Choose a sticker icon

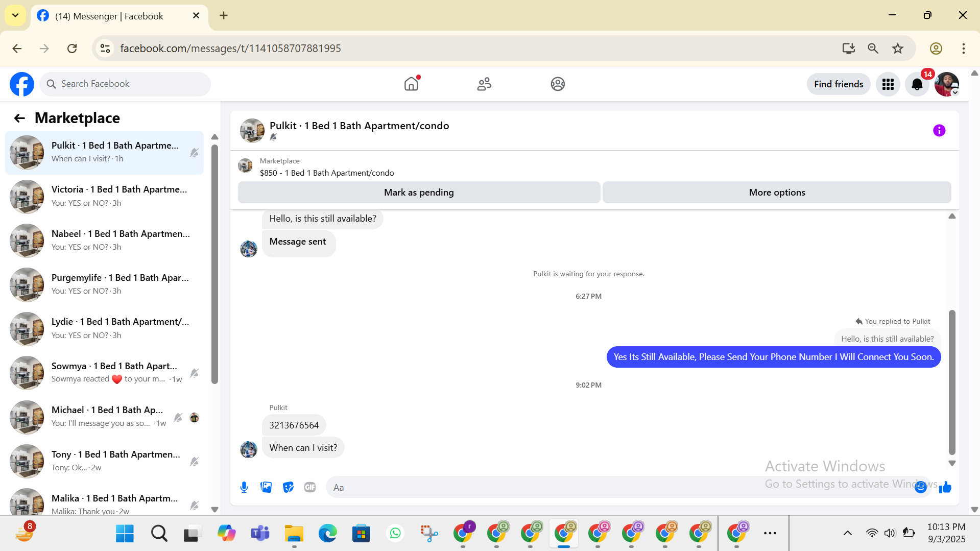click(x=289, y=487)
